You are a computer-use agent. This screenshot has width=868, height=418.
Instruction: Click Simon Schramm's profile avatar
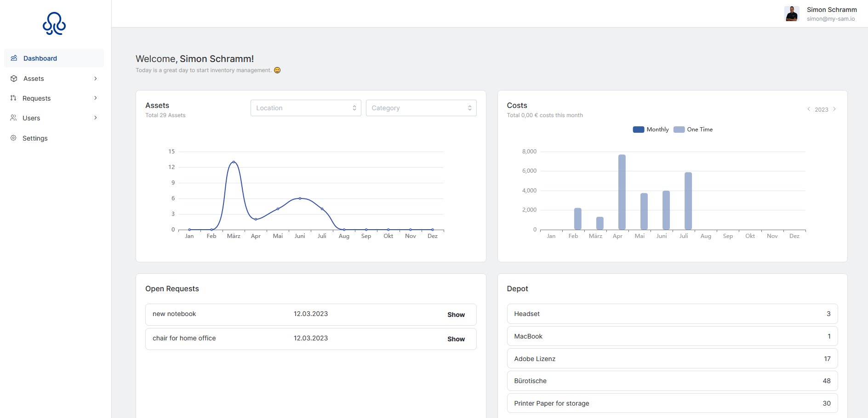[791, 14]
